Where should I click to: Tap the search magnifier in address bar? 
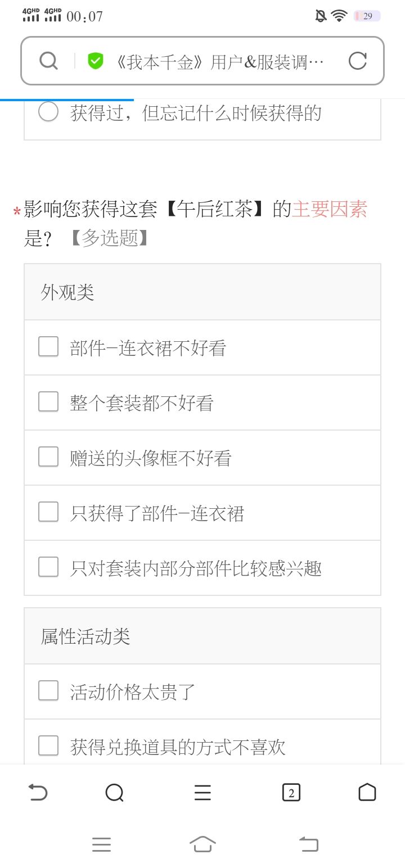(49, 61)
